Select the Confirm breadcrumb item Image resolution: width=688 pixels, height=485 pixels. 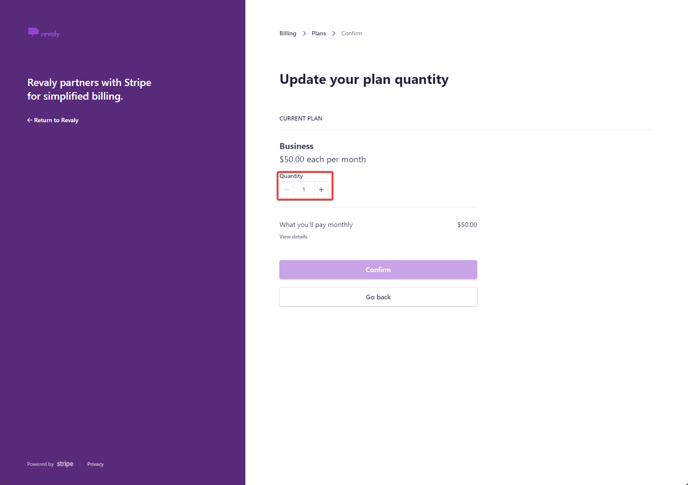(x=351, y=33)
